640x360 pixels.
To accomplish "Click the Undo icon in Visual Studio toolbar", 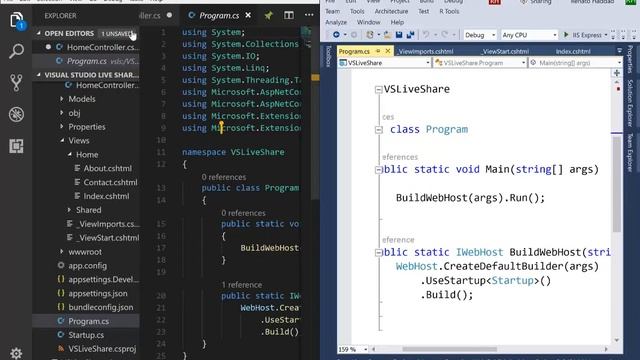I will [426, 35].
